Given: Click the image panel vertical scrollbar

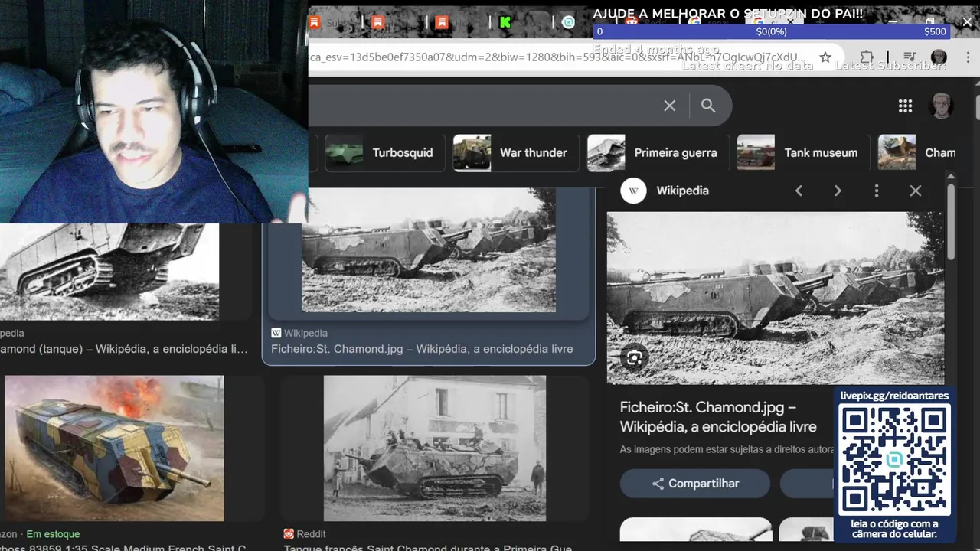Looking at the screenshot, I should 951,222.
